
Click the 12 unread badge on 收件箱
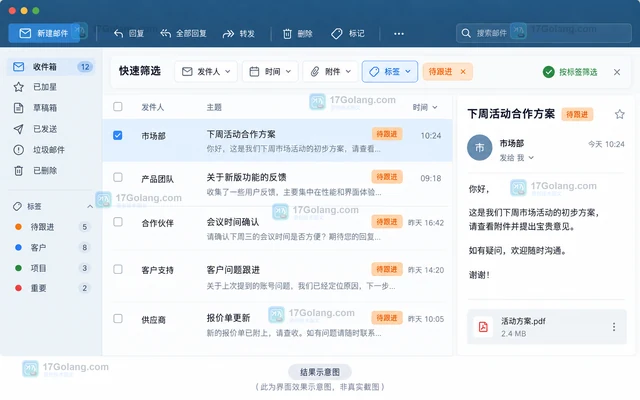pos(85,67)
